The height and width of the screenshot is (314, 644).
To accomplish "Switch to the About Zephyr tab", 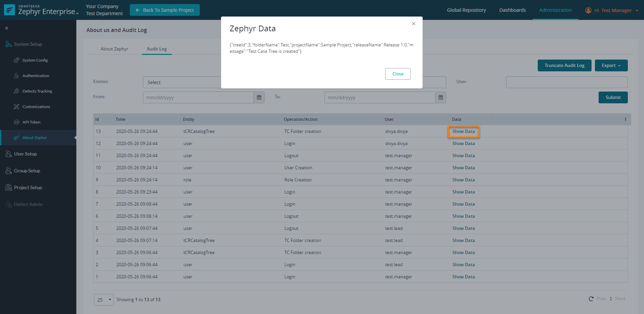I will (114, 49).
